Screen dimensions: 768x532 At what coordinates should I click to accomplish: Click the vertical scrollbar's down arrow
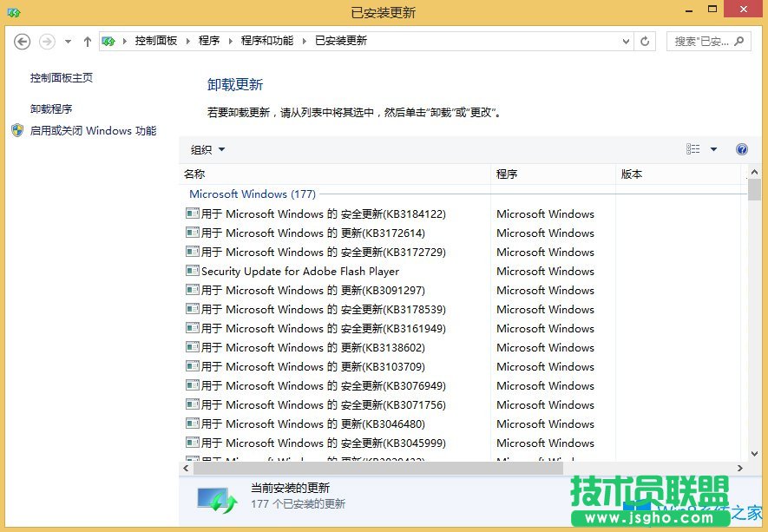[754, 453]
